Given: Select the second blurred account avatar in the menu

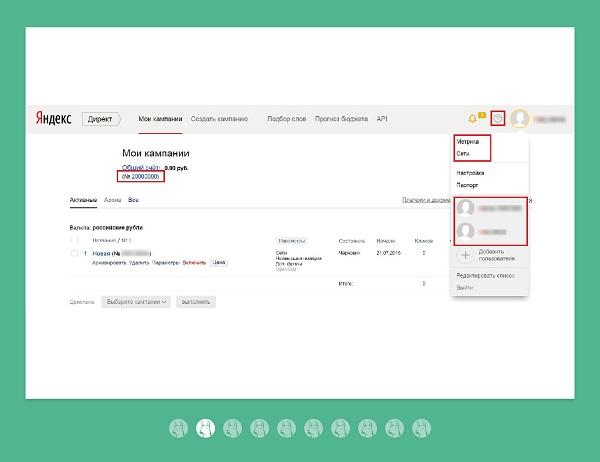Looking at the screenshot, I should [466, 231].
